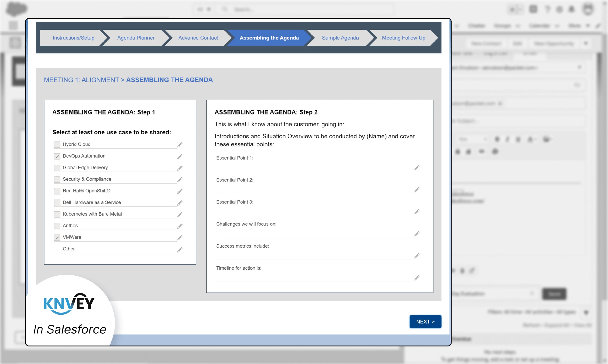This screenshot has height=364, width=608.
Task: Go to Meeting Follow-Up tab
Action: click(403, 38)
